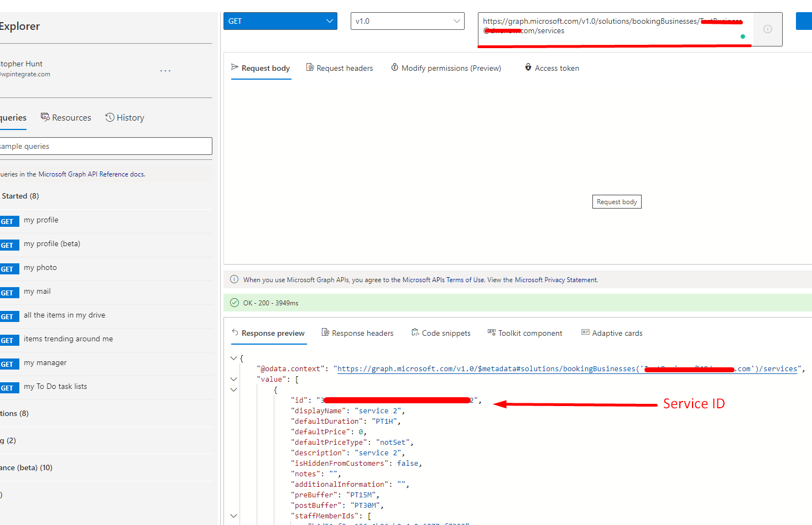Run the "my profile" sample query
The height and width of the screenshot is (525, 812).
pos(105,221)
